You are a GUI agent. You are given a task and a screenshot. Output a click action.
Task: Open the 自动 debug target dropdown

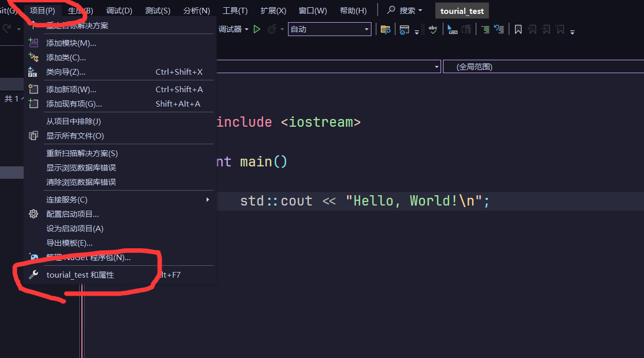[330, 29]
